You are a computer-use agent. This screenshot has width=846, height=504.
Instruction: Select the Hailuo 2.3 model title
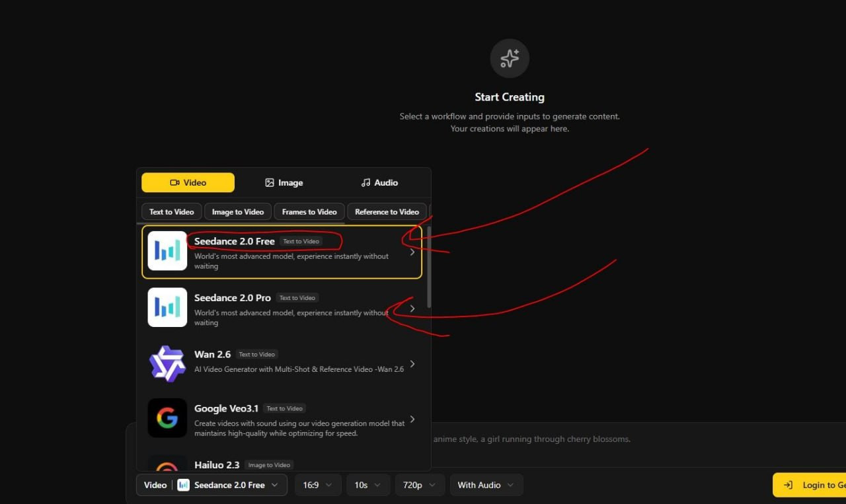pos(217,465)
